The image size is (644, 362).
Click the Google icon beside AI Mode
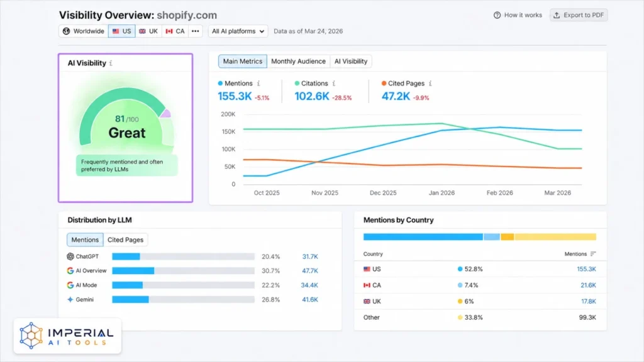[x=70, y=285]
